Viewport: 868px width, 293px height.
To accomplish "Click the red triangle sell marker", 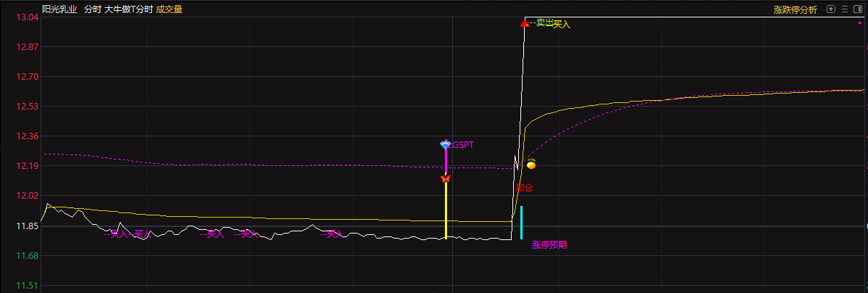I will click(x=524, y=23).
